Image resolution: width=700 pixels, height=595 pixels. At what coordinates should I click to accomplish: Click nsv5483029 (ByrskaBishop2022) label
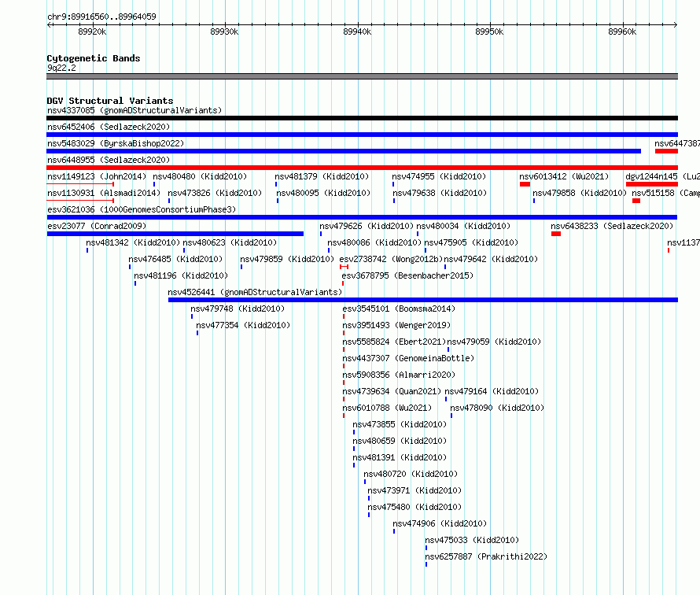click(x=116, y=143)
